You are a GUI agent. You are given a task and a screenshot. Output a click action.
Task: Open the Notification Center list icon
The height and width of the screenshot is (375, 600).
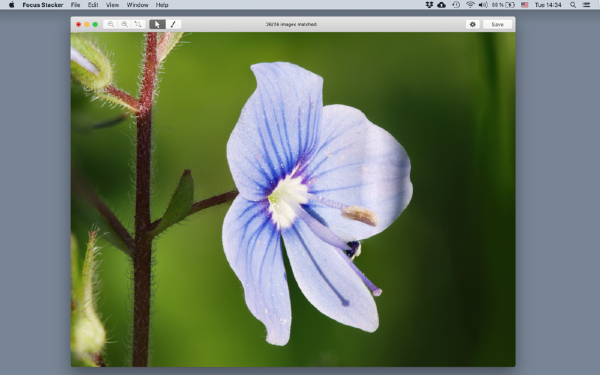(586, 5)
